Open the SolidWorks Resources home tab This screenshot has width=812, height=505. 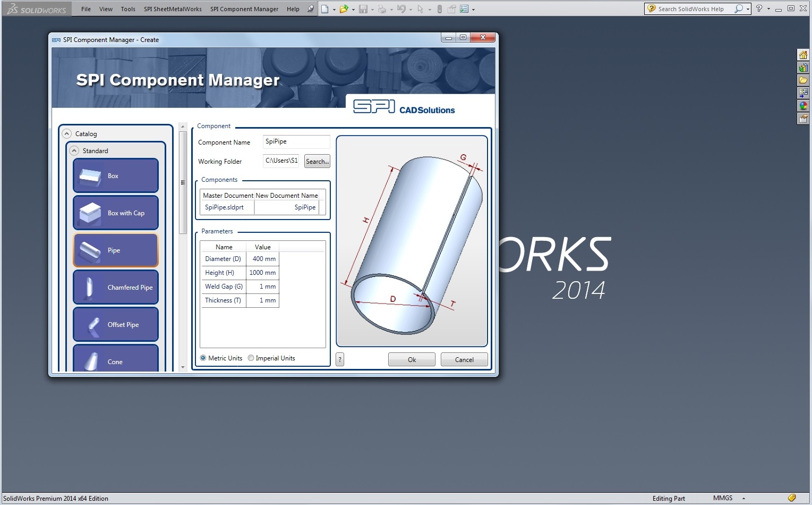803,55
